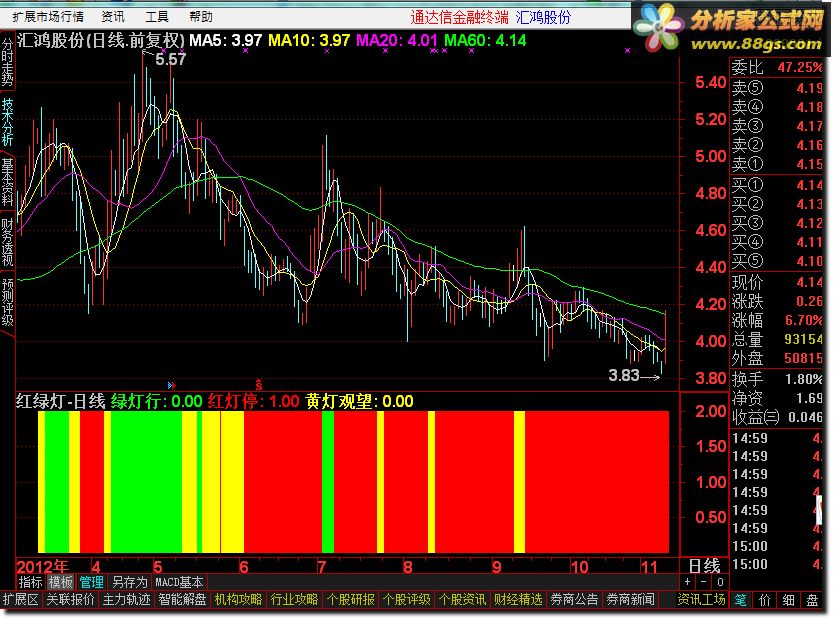
Task: Click the 换手 1.80% row
Action: (777, 379)
